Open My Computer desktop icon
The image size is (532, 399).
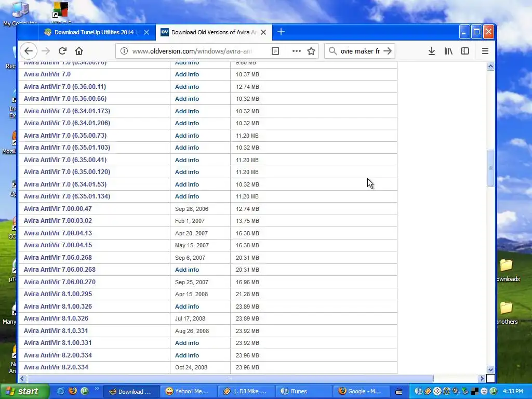click(x=20, y=14)
